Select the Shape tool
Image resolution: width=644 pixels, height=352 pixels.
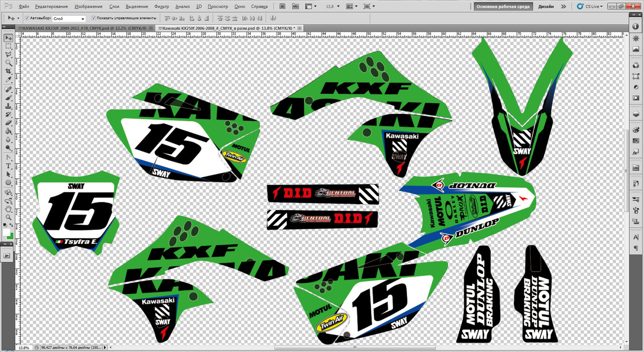pyautogui.click(x=9, y=182)
